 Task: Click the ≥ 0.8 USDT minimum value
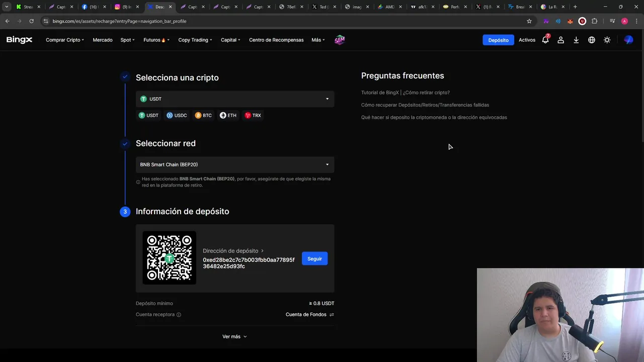click(x=321, y=303)
